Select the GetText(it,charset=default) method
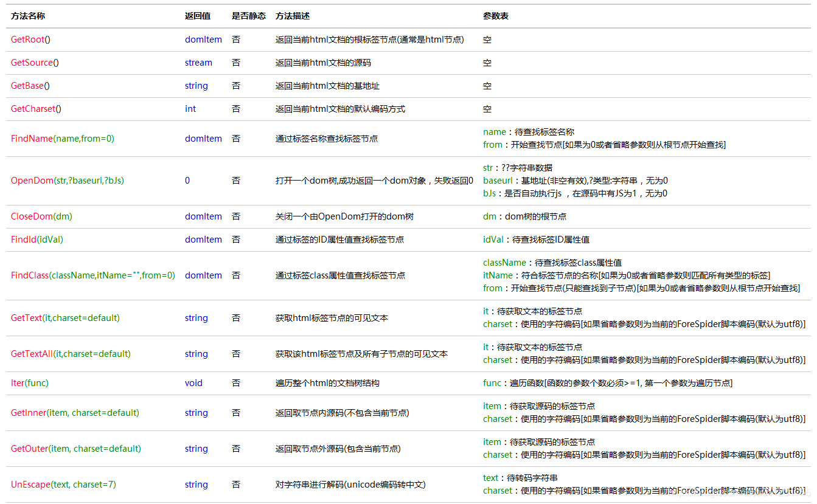 coord(65,318)
